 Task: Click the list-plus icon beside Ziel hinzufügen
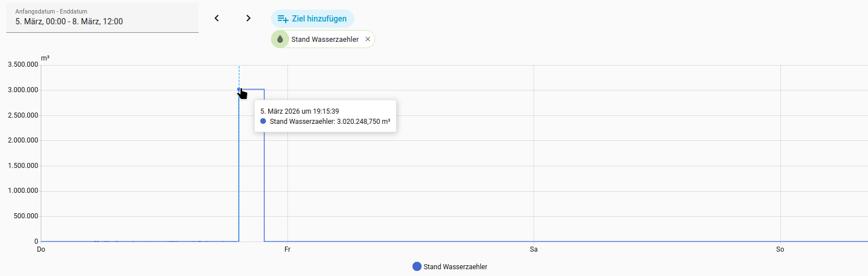[x=283, y=19]
